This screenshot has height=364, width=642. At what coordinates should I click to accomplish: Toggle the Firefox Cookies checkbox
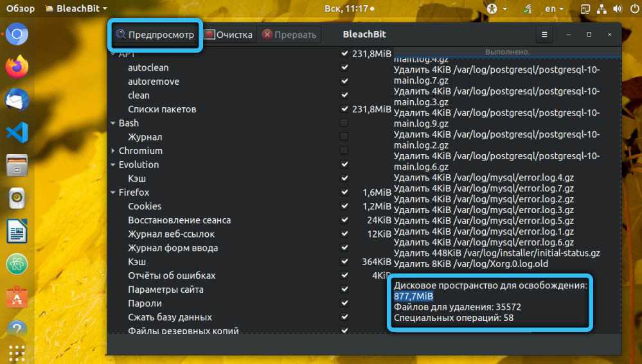coord(344,206)
